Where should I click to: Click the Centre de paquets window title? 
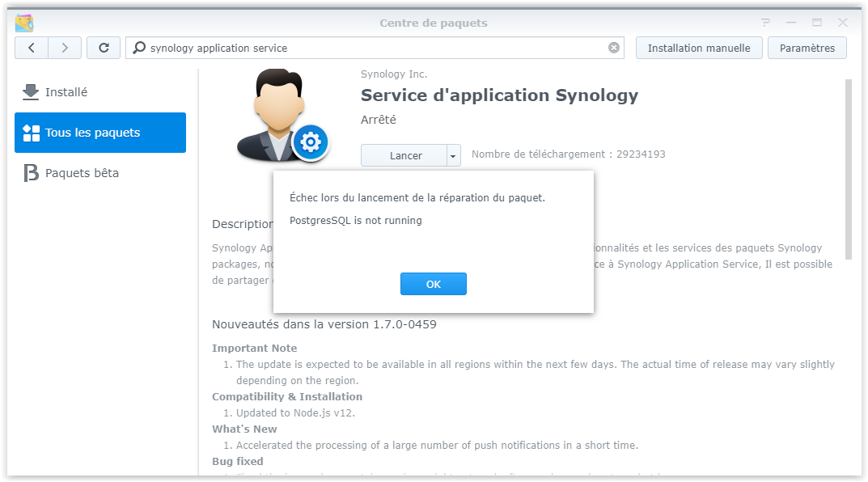coord(434,23)
